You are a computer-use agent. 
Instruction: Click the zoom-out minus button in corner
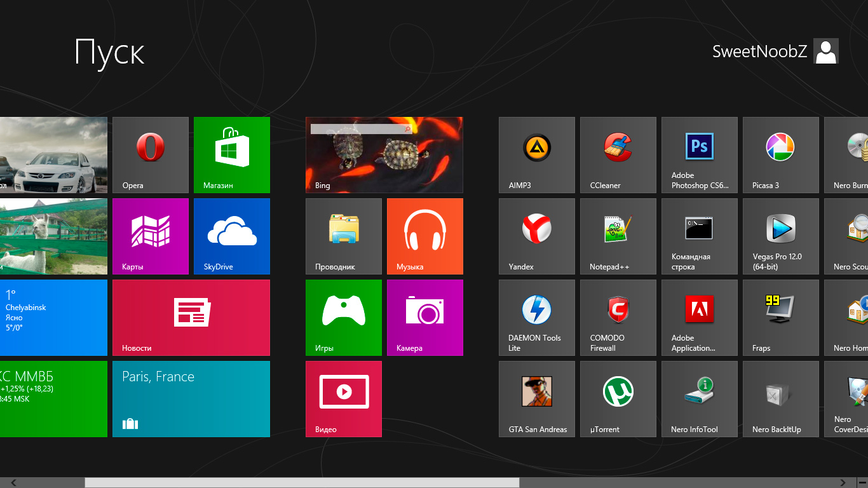pyautogui.click(x=862, y=483)
